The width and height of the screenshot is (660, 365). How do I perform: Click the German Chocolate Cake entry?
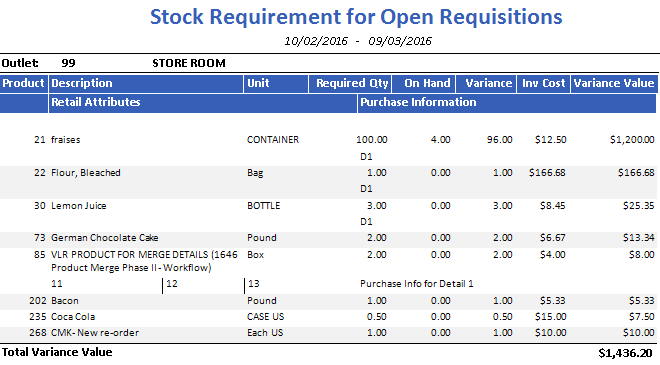tap(104, 238)
